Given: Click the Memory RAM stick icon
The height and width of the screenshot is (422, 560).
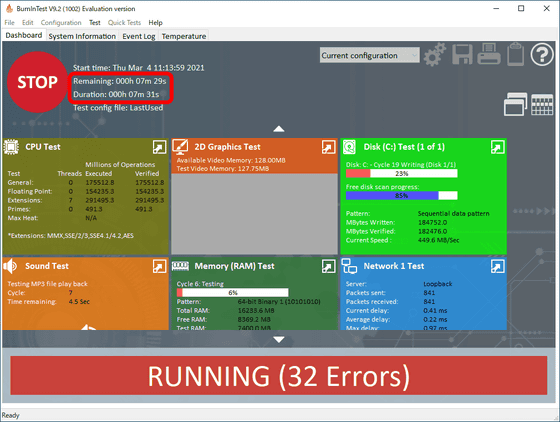Looking at the screenshot, I should coord(180,266).
